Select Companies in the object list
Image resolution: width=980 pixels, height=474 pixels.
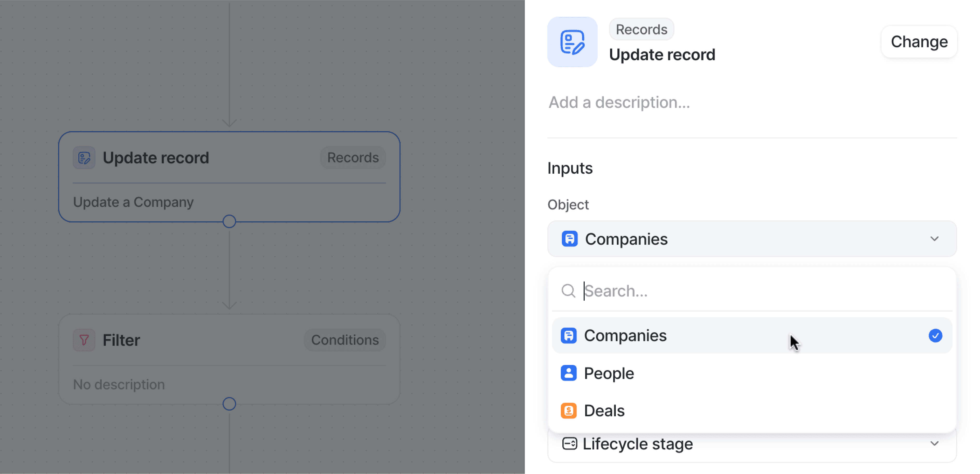pos(752,336)
